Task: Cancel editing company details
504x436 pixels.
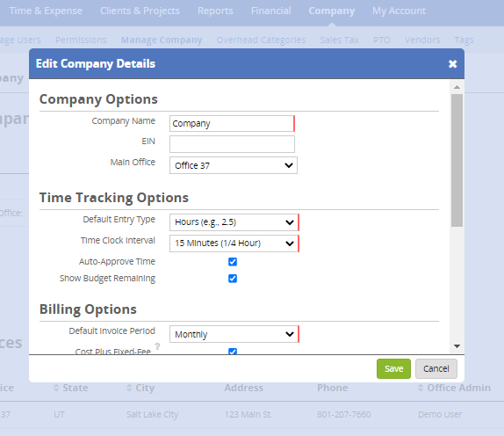Action: 436,368
